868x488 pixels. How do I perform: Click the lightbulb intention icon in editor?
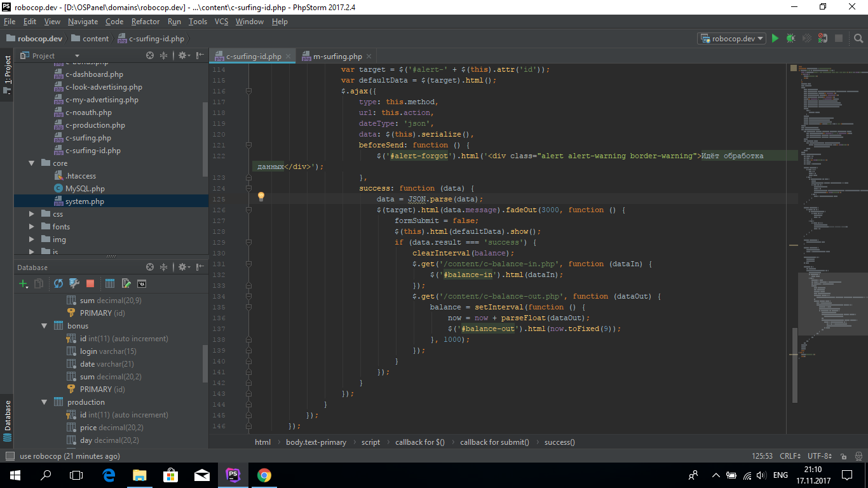[x=261, y=197]
